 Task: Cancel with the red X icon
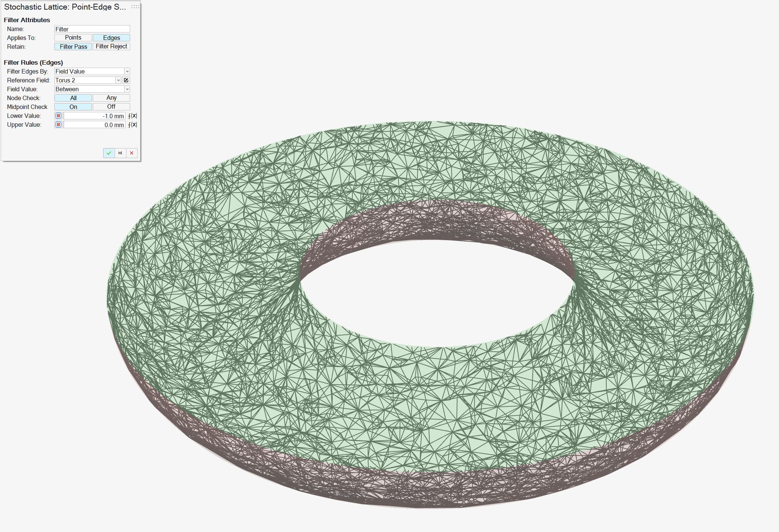click(132, 153)
